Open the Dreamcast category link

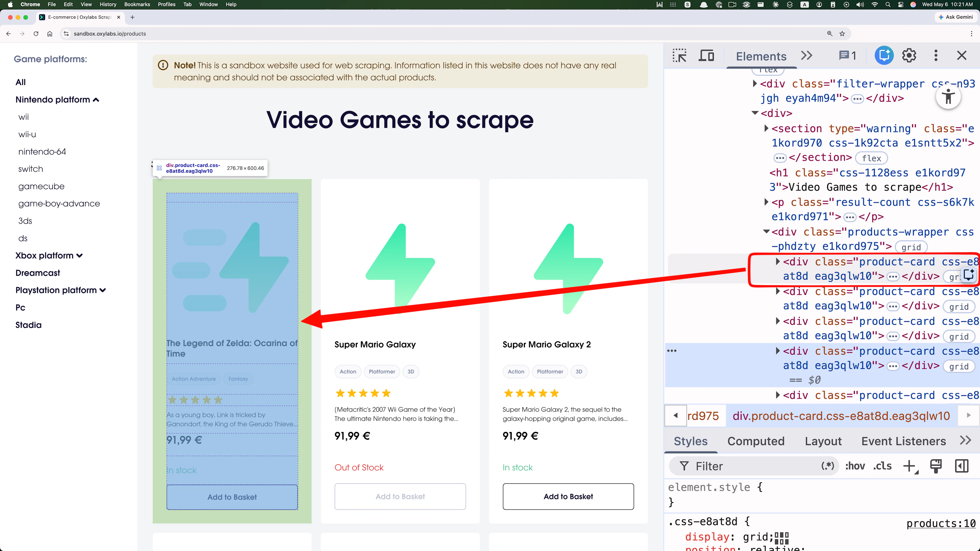(38, 273)
